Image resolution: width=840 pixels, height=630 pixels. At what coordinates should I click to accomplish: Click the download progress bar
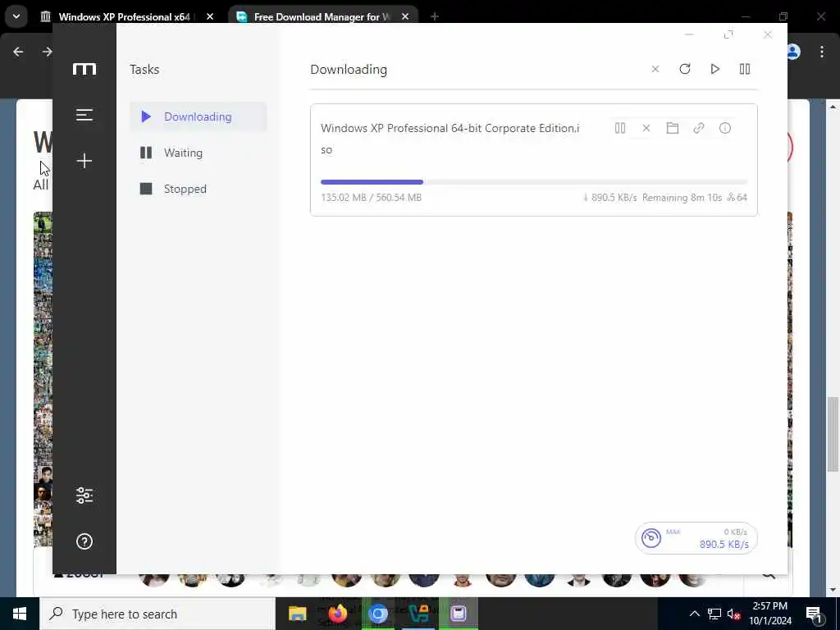click(533, 182)
